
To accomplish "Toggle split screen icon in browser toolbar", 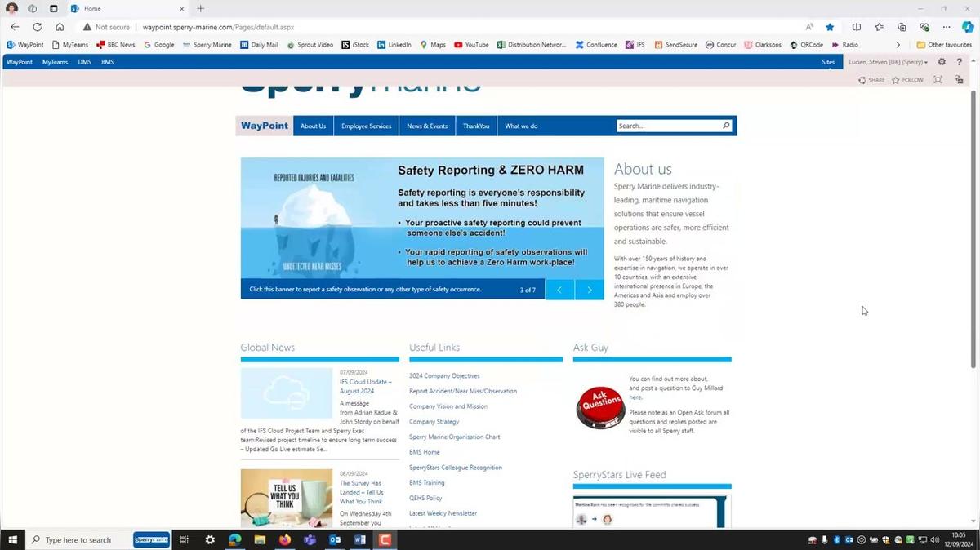I will [857, 27].
